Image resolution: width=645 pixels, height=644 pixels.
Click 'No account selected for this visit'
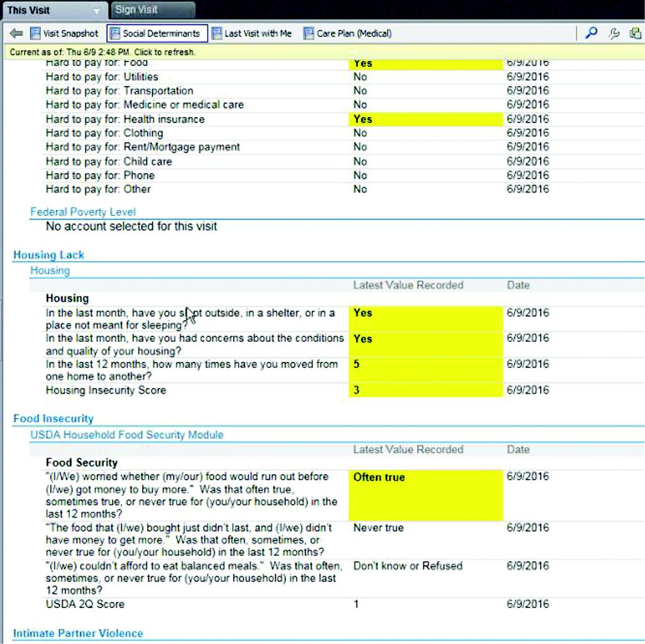(132, 226)
